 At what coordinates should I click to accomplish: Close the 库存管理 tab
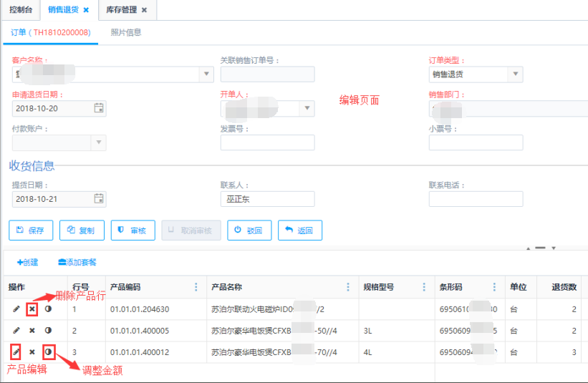144,10
